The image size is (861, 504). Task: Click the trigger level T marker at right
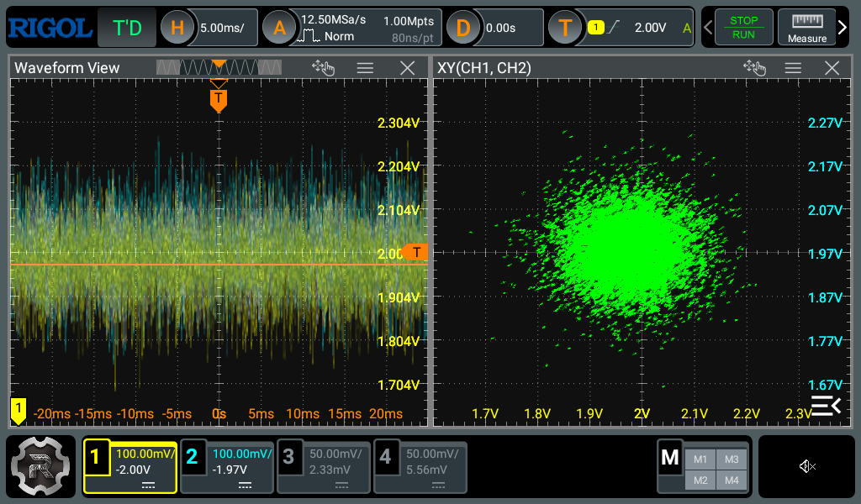tap(415, 252)
